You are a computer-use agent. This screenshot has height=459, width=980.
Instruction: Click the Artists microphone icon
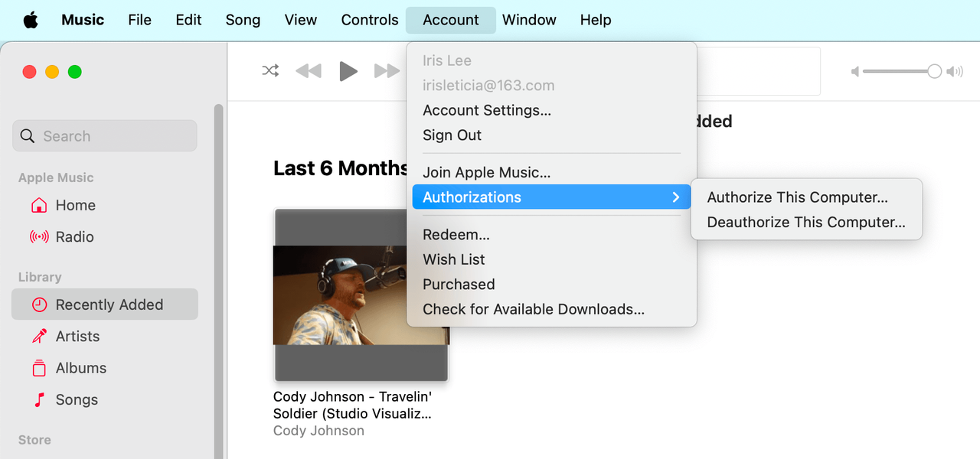pos(39,337)
